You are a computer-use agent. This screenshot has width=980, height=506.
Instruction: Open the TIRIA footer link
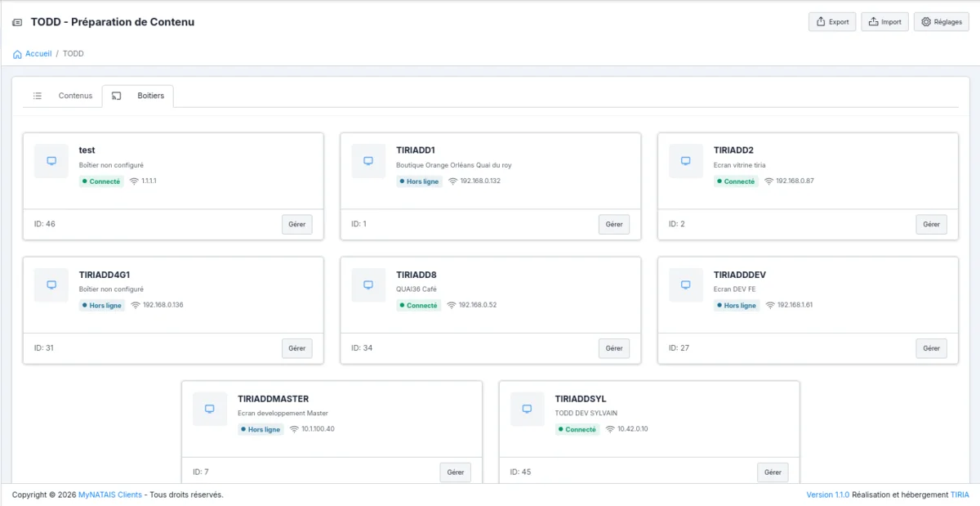[960, 495]
